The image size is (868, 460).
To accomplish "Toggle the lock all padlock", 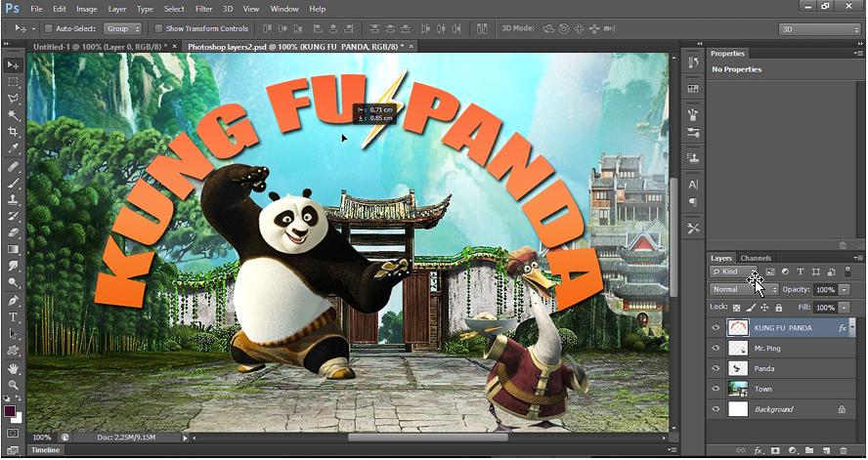I will click(x=779, y=308).
